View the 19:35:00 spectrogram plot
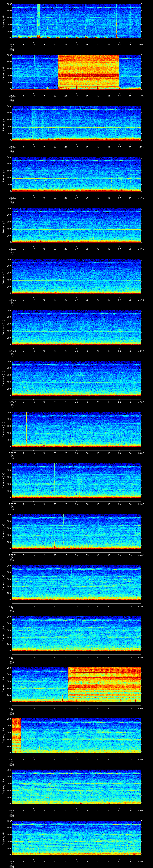 (x=76, y=327)
